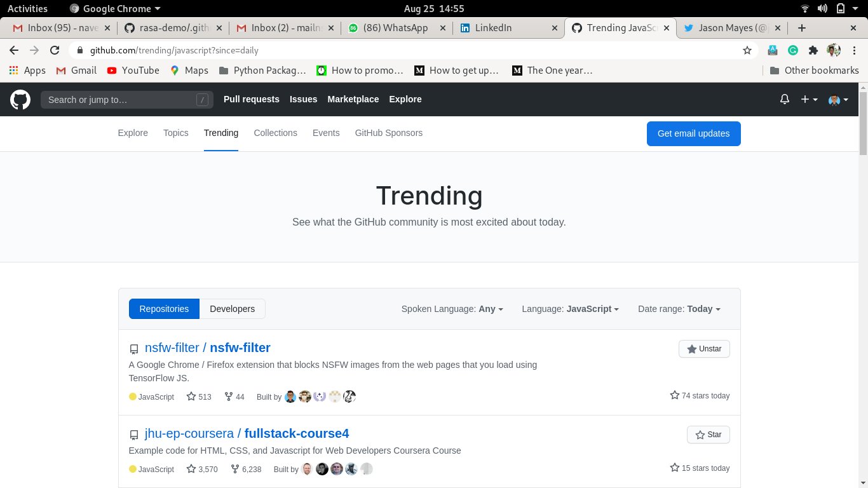Open the notifications bell
Screen dimensions: 868x488
tap(784, 99)
